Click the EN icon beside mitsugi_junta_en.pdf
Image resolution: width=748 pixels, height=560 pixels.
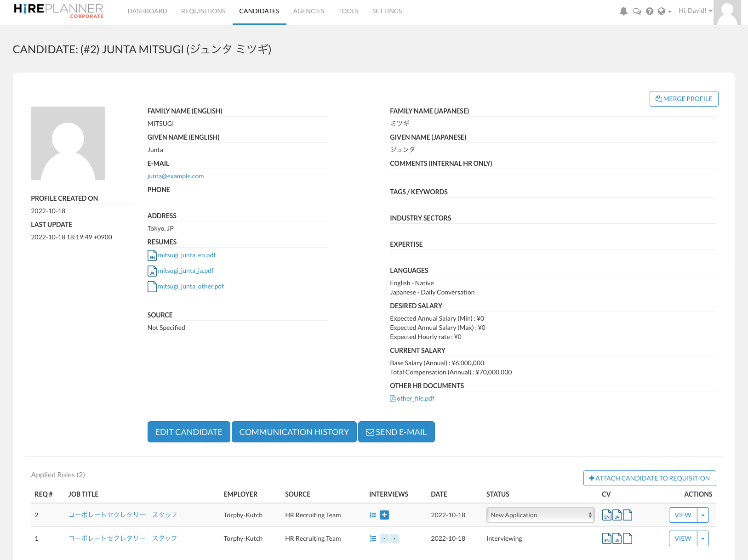point(152,256)
